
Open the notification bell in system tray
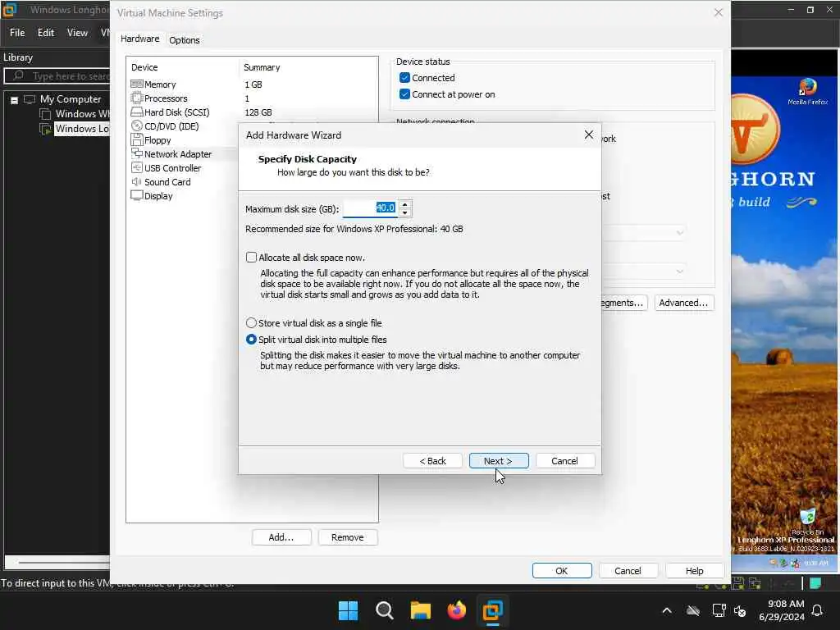tap(818, 610)
